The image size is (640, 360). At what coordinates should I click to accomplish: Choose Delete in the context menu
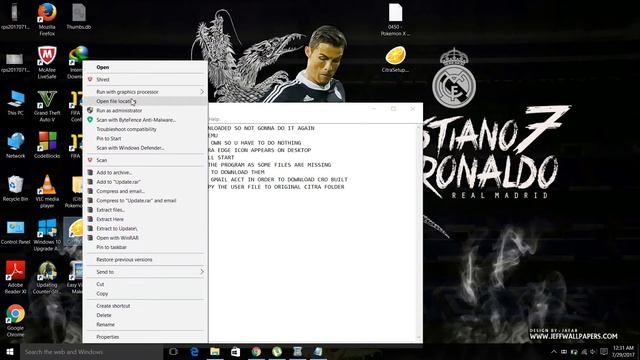145,316
